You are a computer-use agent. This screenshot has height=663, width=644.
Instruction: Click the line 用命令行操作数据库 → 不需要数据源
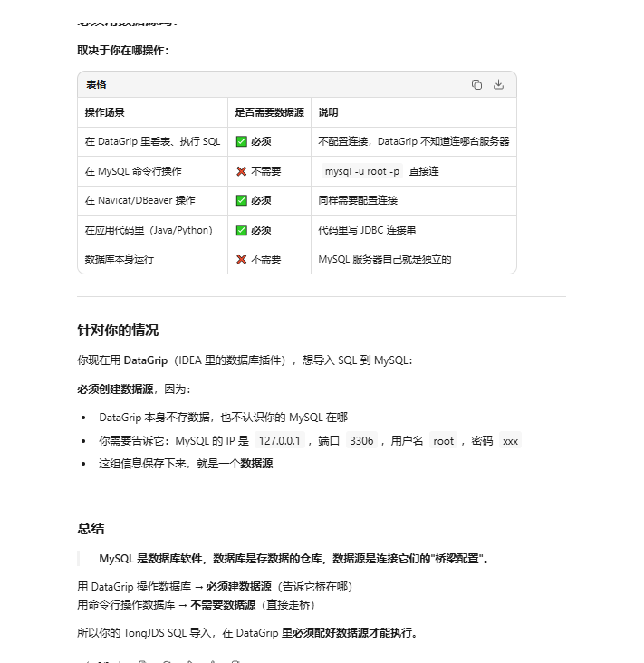tap(196, 605)
